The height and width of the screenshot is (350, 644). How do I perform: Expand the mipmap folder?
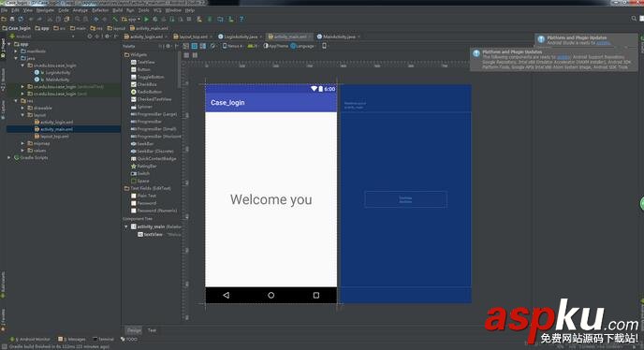(22, 143)
